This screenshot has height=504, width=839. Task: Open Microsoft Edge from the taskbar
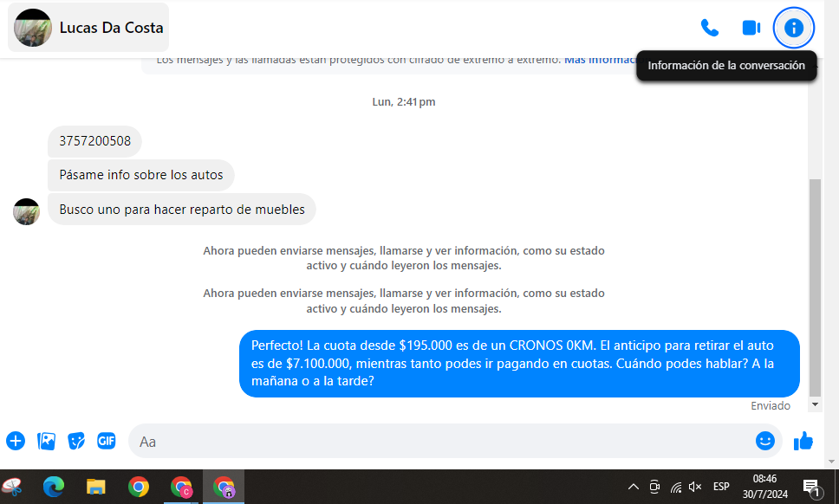54,487
